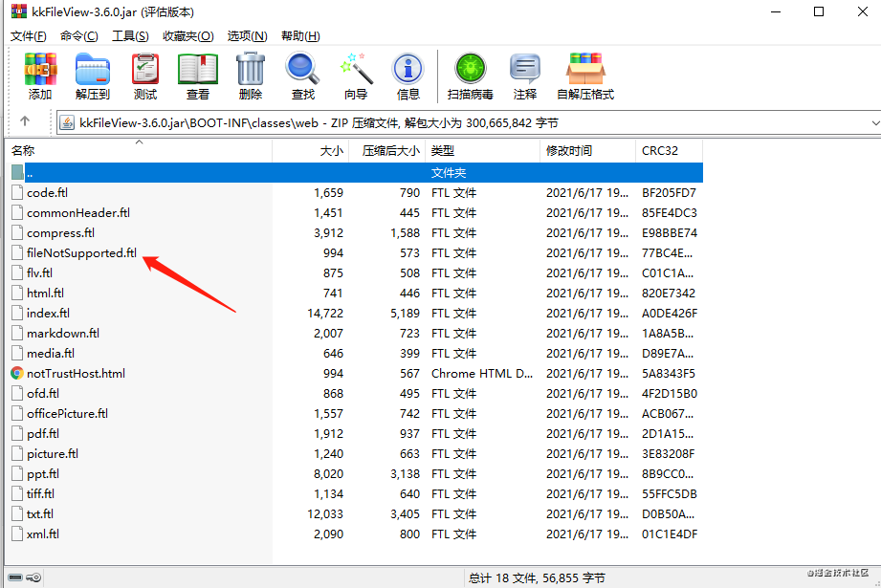Click CRC32 value BF205FD7
The image size is (881, 588).
coord(669,192)
